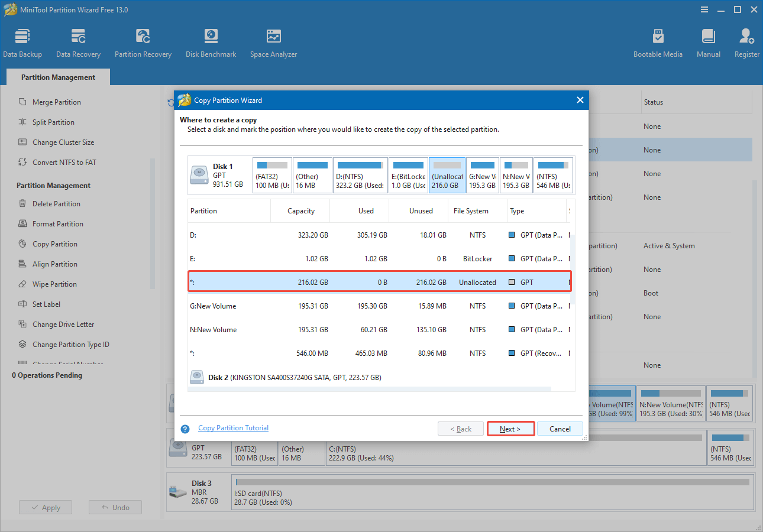
Task: Click the help question mark in the wizard
Action: coord(185,429)
